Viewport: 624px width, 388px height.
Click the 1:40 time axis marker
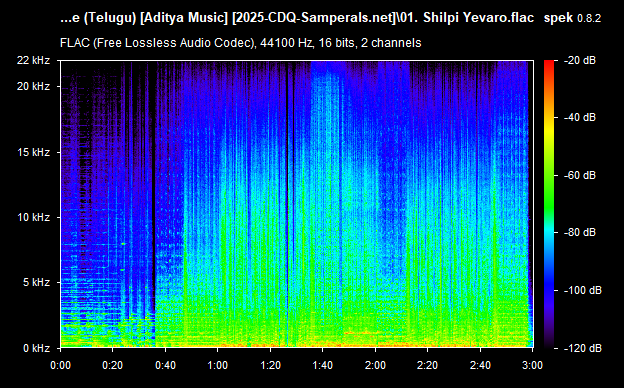[x=322, y=365]
